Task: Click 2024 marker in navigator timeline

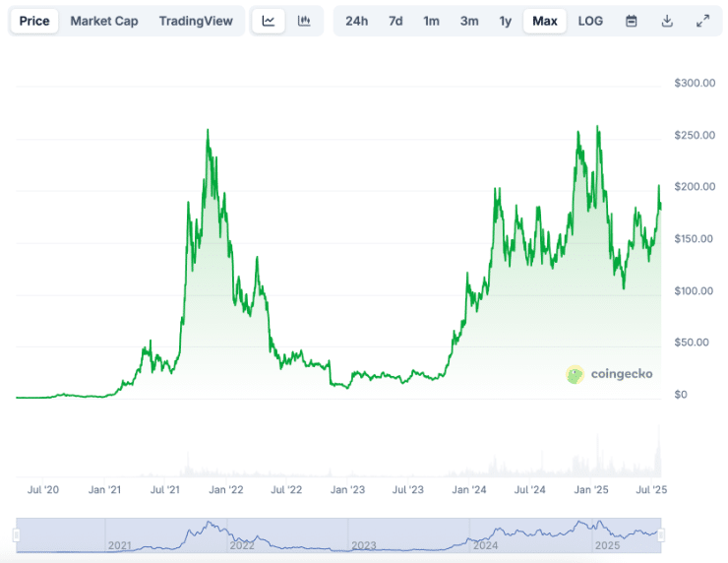Action: tap(485, 545)
